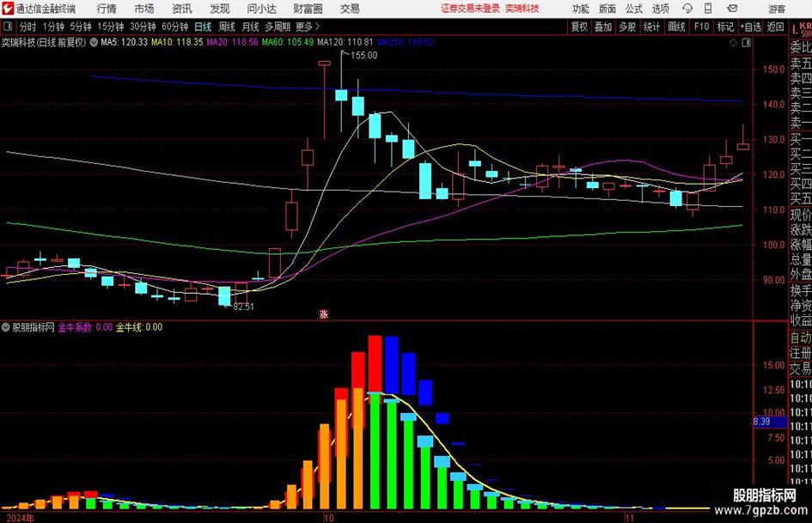Image resolution: width=812 pixels, height=523 pixels.
Task: Click the 统计 statistics button
Action: 651,27
